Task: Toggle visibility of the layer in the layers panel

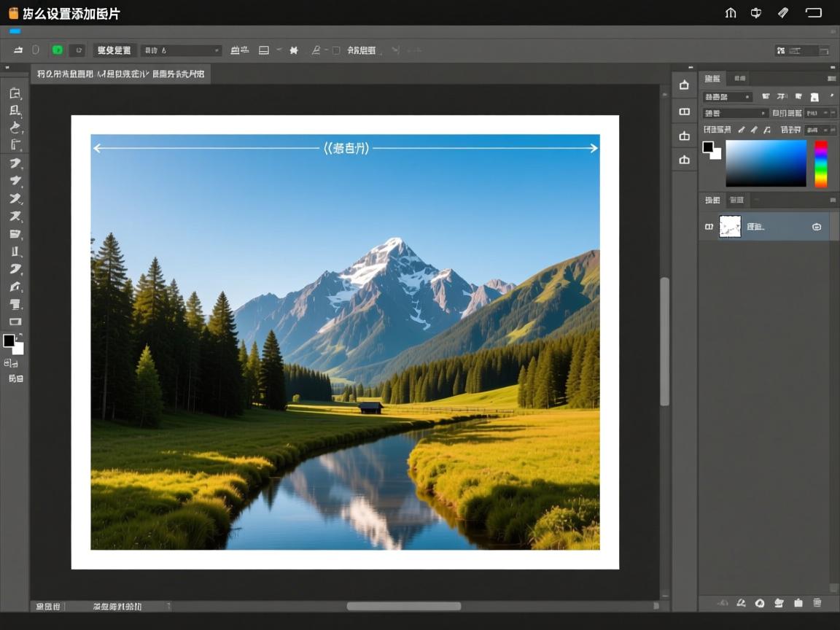Action: (x=709, y=227)
